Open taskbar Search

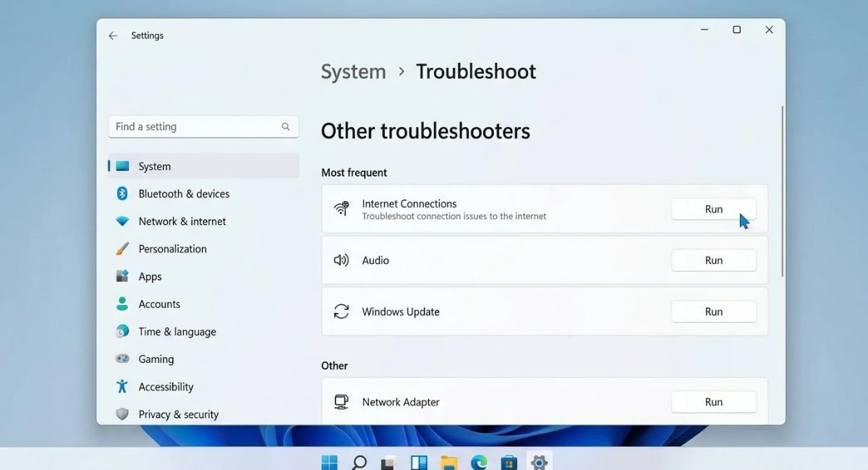[359, 463]
